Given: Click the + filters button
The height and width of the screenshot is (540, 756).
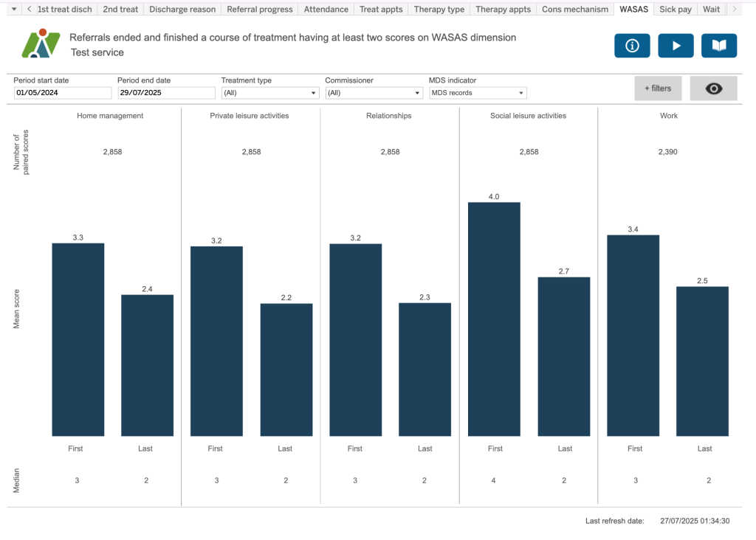Looking at the screenshot, I should [658, 89].
